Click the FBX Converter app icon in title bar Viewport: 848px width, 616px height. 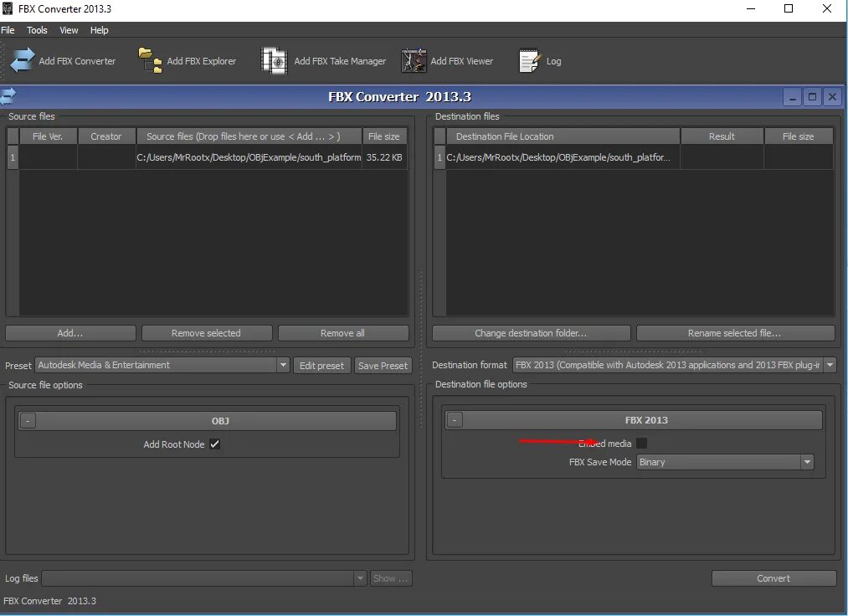[x=7, y=8]
